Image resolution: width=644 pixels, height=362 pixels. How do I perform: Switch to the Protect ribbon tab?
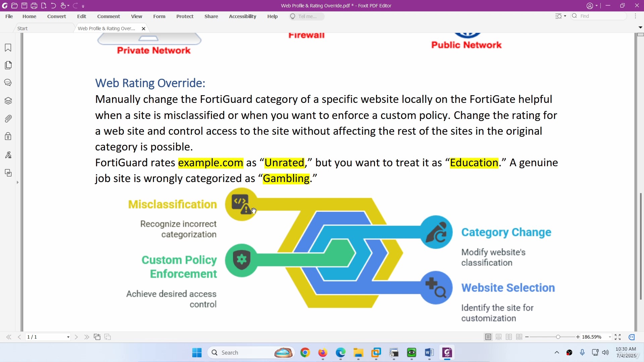[185, 16]
